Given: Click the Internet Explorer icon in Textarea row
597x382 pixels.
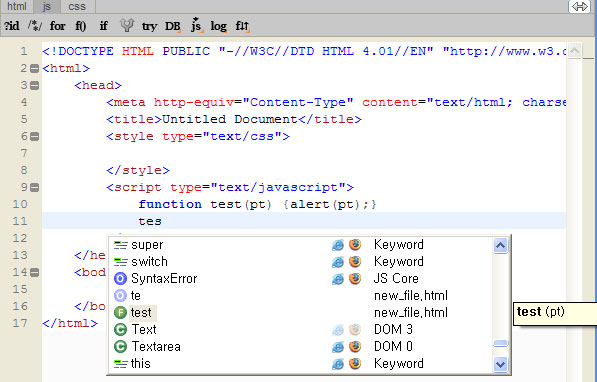Looking at the screenshot, I should [x=337, y=347].
